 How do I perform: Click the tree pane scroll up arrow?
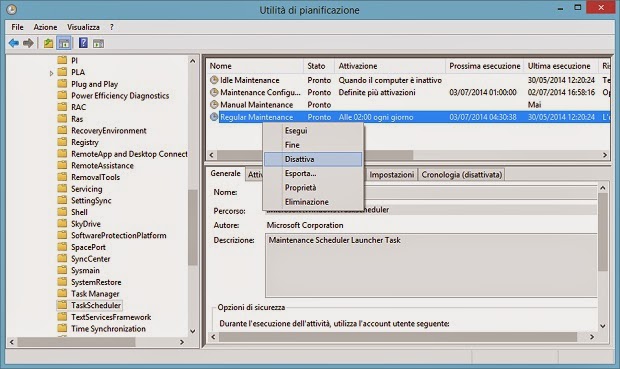pyautogui.click(x=193, y=61)
